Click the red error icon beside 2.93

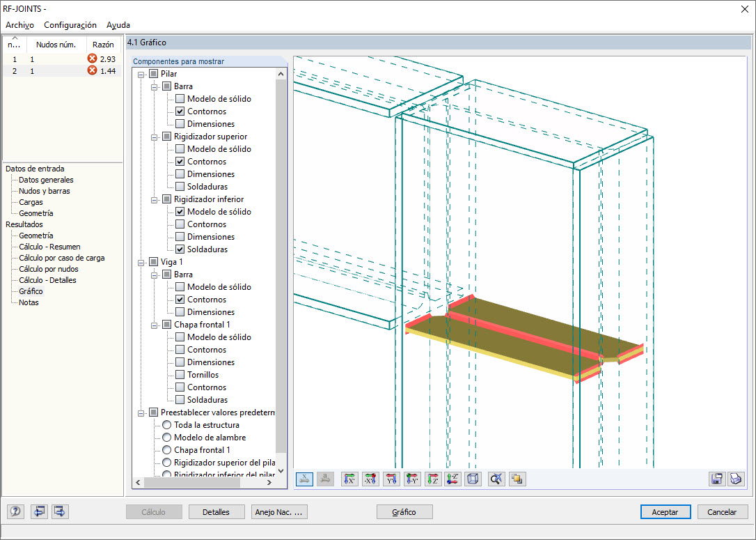coord(92,59)
